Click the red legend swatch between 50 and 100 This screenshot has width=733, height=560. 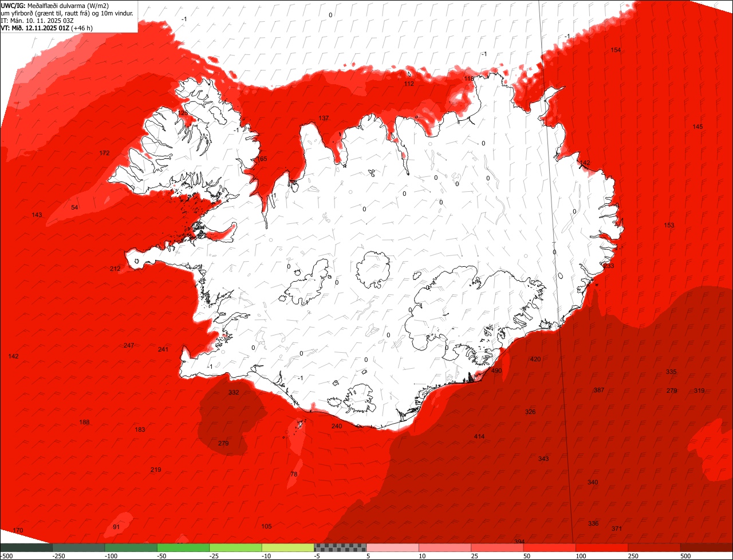click(x=550, y=547)
